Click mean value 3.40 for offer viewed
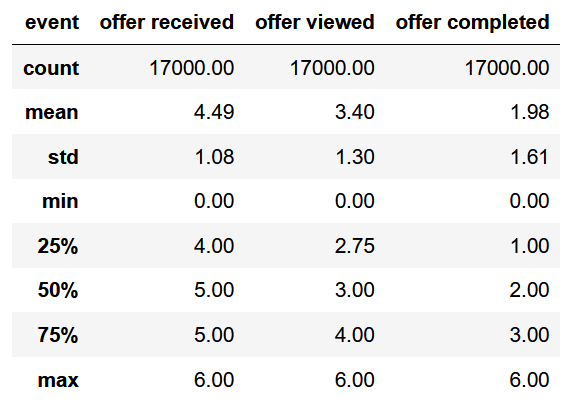This screenshot has width=572, height=413. pyautogui.click(x=355, y=112)
